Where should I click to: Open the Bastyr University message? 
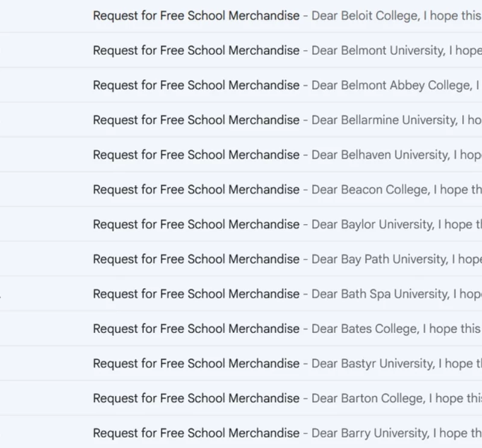pyautogui.click(x=241, y=363)
